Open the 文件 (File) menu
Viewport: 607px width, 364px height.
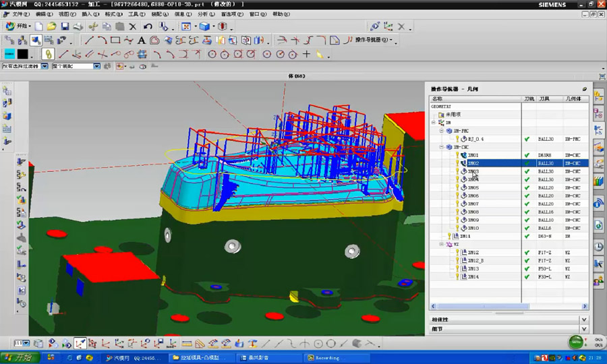click(x=20, y=13)
